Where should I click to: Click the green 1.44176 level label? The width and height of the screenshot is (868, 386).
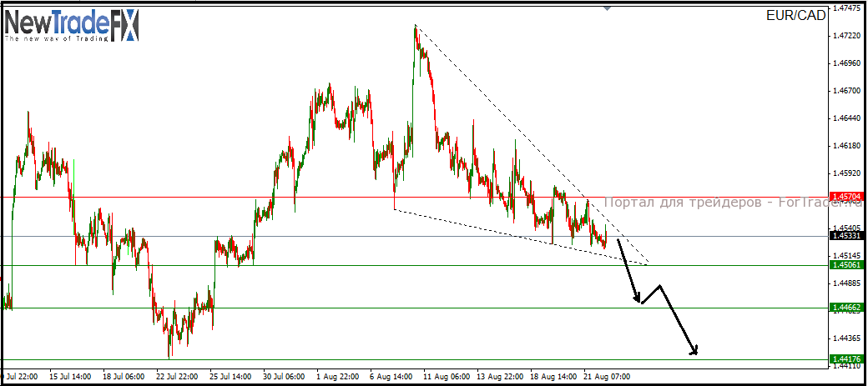(x=846, y=359)
